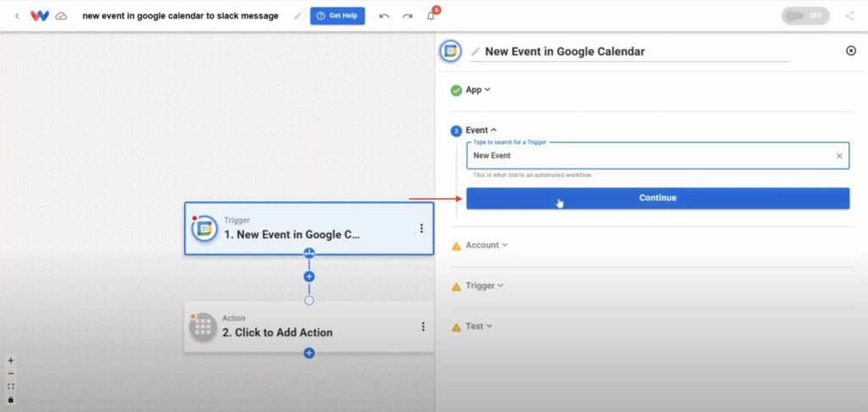Check the cloud save status icon
Image resolution: width=868 pixels, height=412 pixels.
61,16
